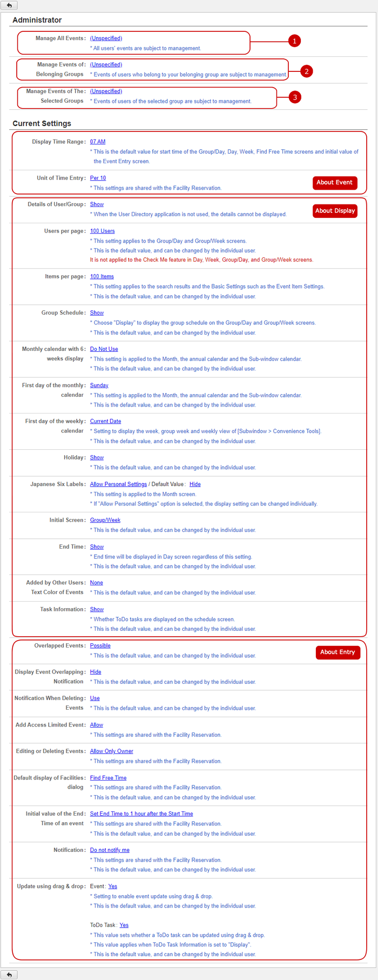The width and height of the screenshot is (378, 980).
Task: Open (Unspecified) link for Manage All Events
Action: (106, 38)
